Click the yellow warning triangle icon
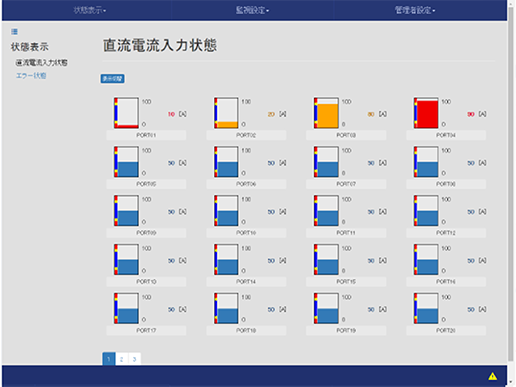The width and height of the screenshot is (516, 387). pyautogui.click(x=492, y=376)
